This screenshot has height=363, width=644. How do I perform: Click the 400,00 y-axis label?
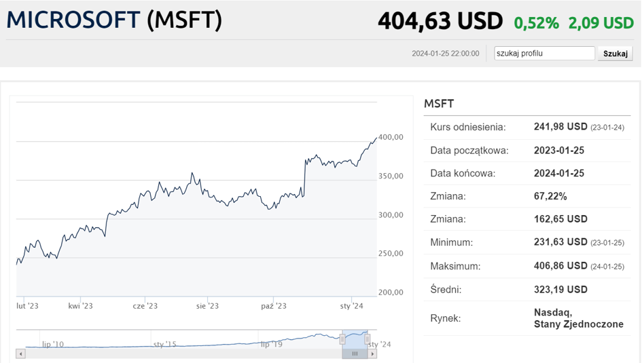click(391, 137)
